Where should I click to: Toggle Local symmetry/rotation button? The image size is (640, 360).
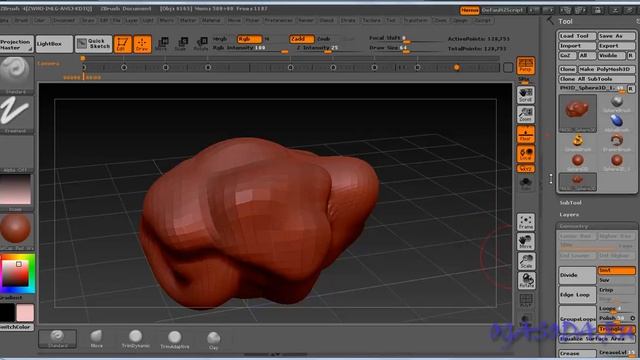(x=526, y=154)
